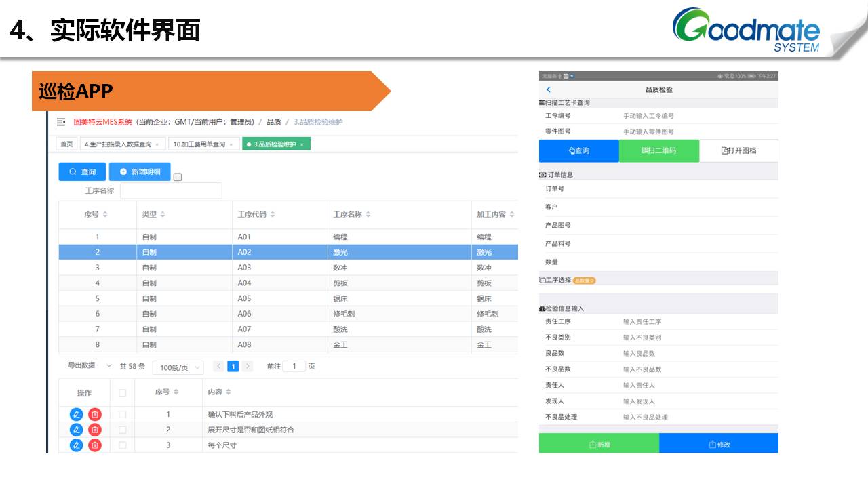Screen dimensions: 868x488
Task: Click the red delete icon for row 3
Action: (95, 445)
